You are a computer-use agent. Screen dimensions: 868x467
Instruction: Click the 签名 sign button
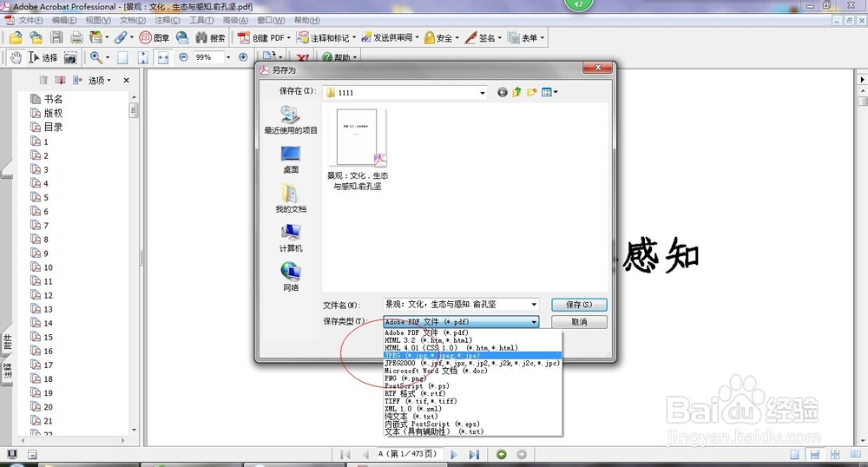click(x=483, y=37)
